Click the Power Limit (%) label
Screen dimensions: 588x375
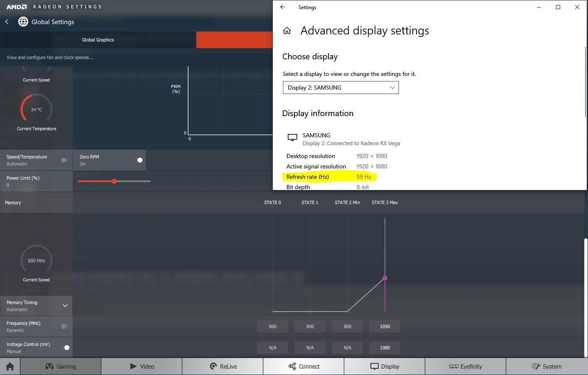pos(23,178)
